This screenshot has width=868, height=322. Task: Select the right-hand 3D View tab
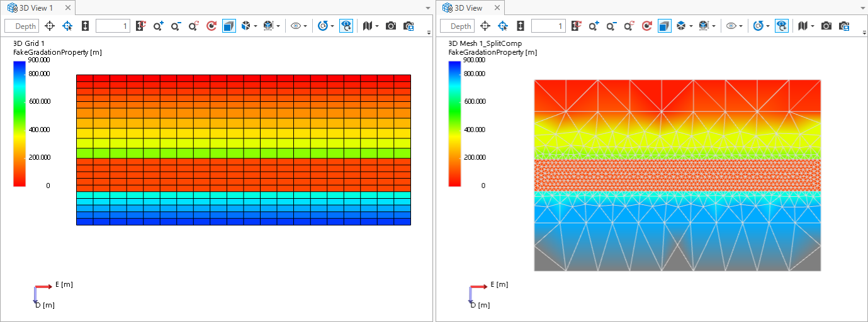tap(469, 8)
